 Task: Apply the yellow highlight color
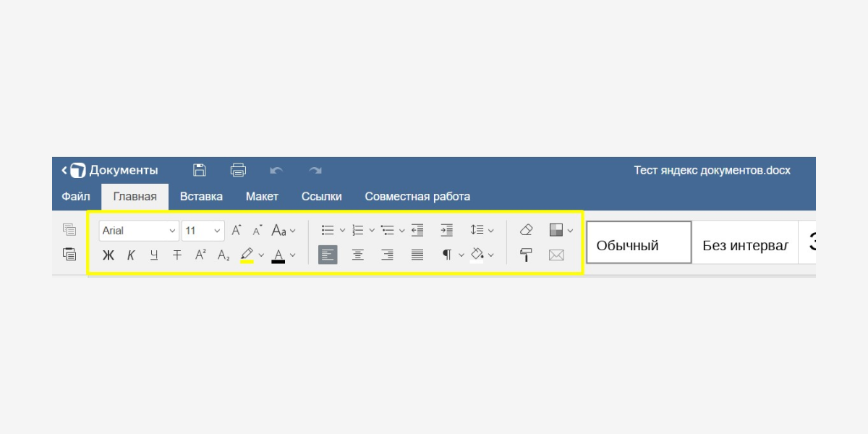[247, 255]
